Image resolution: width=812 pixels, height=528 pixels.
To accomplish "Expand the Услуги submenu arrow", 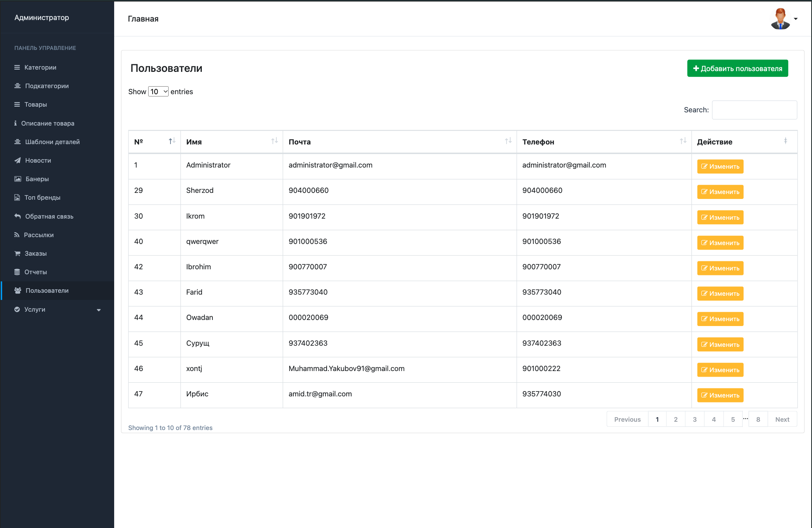I will pos(99,310).
